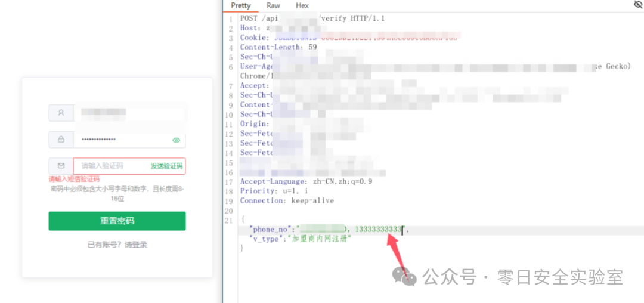Click the 请输入短信验证码 error message
Screen dimensions: 644x303
pyautogui.click(x=74, y=179)
